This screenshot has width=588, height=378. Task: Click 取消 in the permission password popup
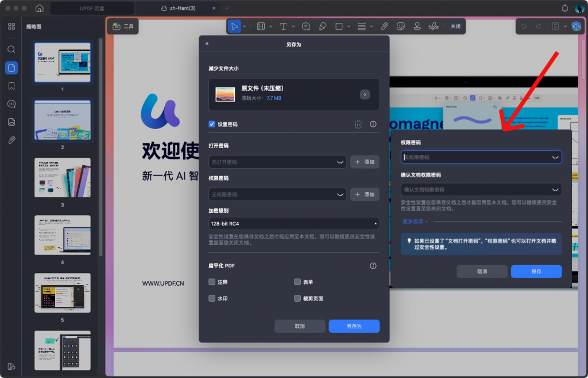482,271
